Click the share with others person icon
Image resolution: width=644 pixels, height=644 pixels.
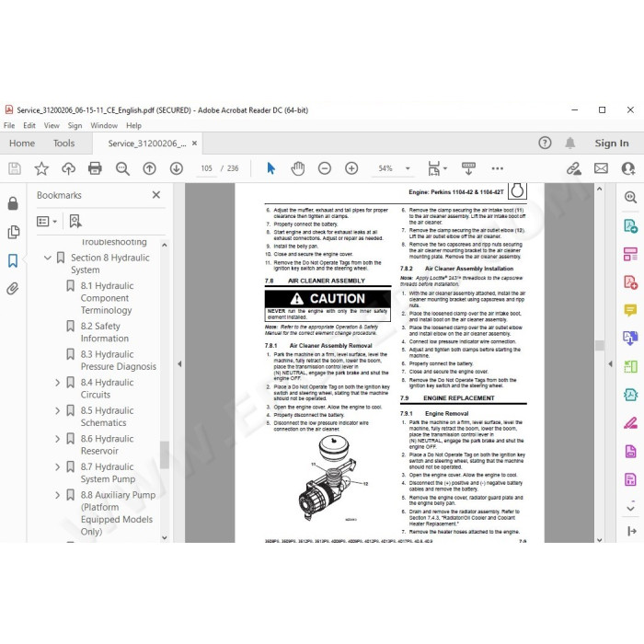coord(628,168)
